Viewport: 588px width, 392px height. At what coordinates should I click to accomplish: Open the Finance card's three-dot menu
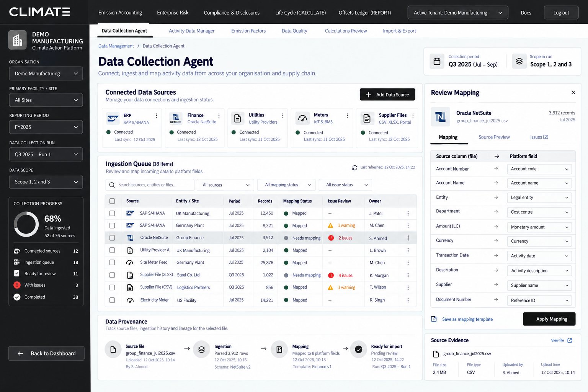click(219, 116)
